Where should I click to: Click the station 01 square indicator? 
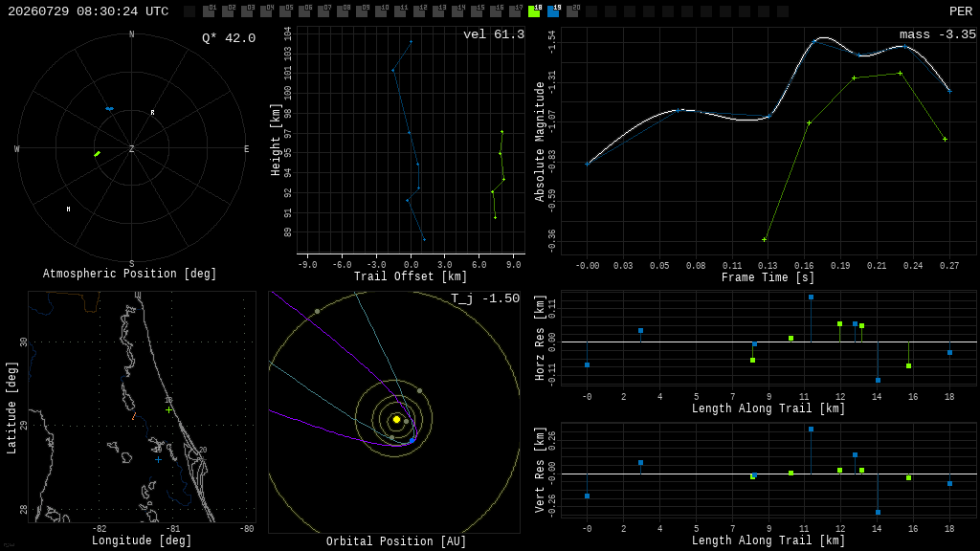210,11
